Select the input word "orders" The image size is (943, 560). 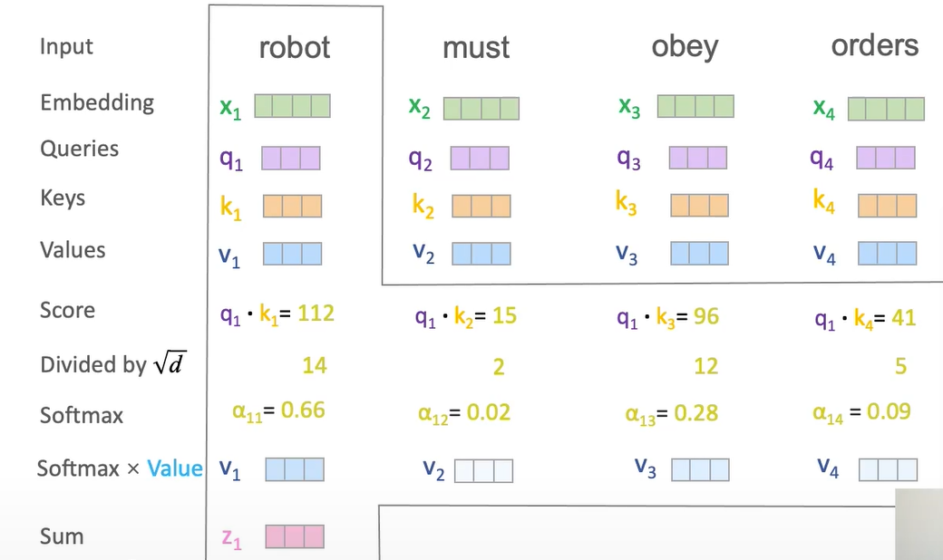tap(874, 46)
